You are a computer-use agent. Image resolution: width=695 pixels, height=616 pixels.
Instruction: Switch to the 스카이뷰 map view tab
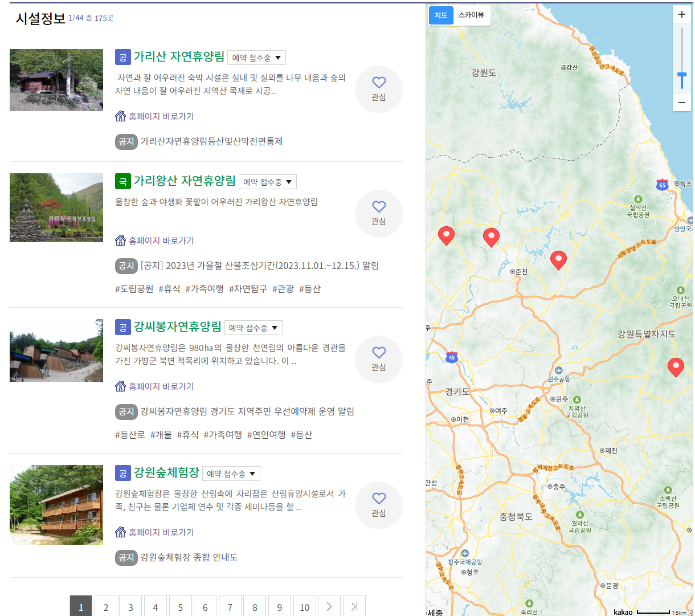[472, 15]
